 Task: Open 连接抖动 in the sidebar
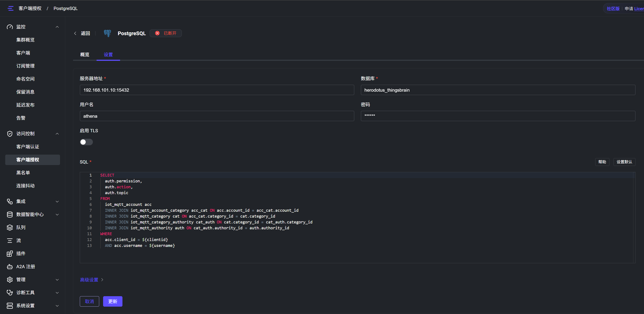25,186
